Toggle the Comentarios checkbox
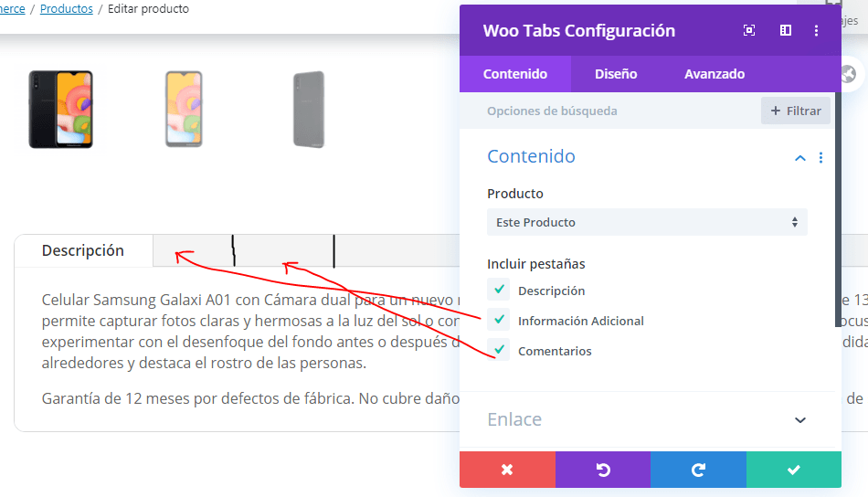 tap(499, 350)
